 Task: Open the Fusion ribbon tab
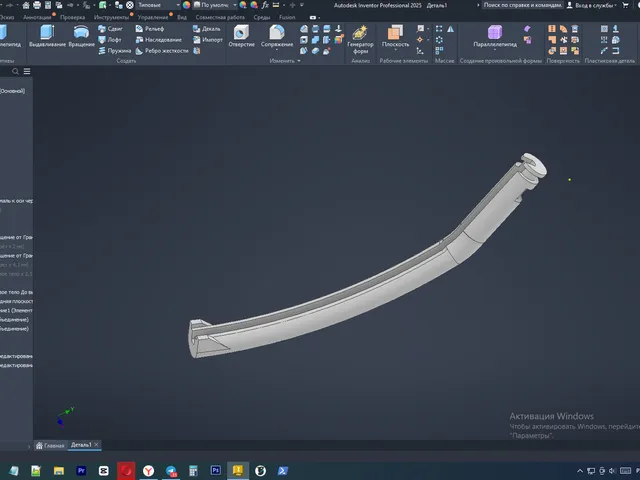click(x=287, y=17)
